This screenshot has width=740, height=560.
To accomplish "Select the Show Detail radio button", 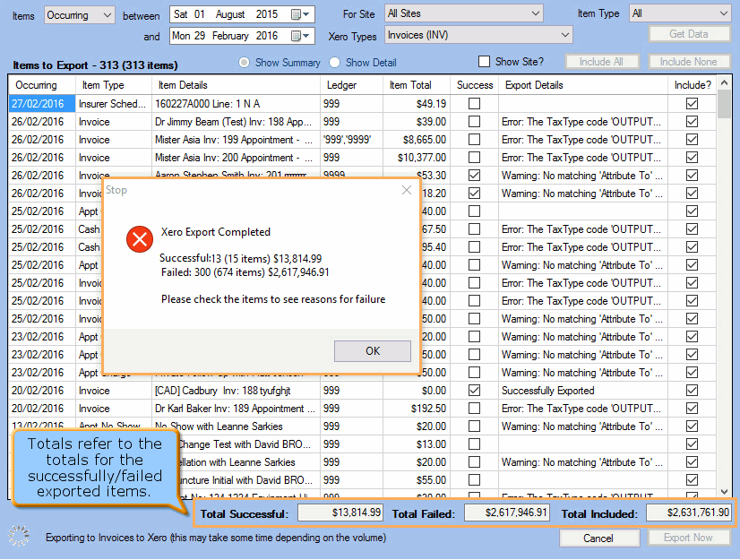I will pyautogui.click(x=334, y=63).
